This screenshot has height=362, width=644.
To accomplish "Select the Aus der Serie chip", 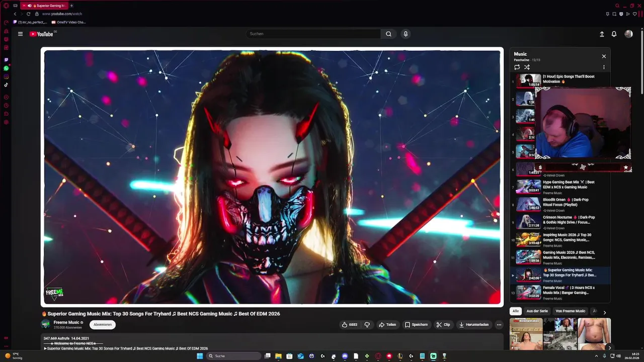I will coord(537,311).
